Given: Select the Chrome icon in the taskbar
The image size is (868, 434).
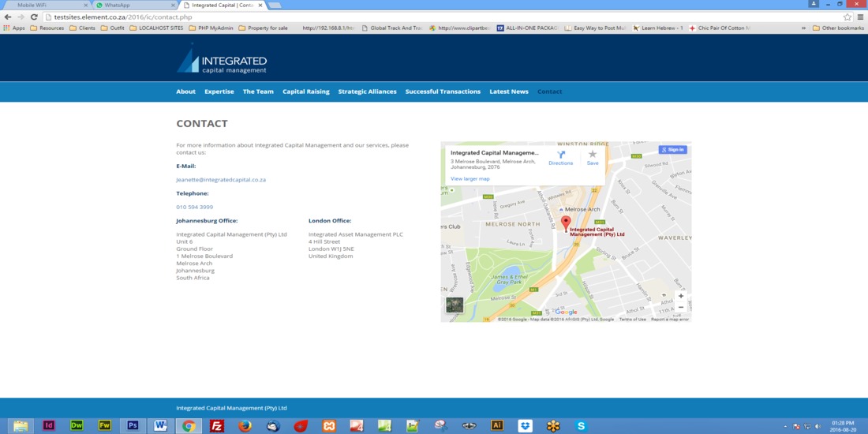Looking at the screenshot, I should (x=189, y=425).
